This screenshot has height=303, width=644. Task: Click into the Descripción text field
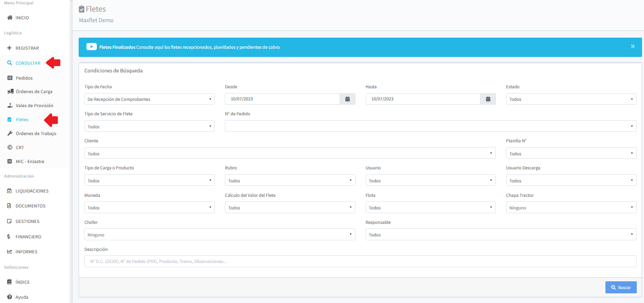pos(360,262)
